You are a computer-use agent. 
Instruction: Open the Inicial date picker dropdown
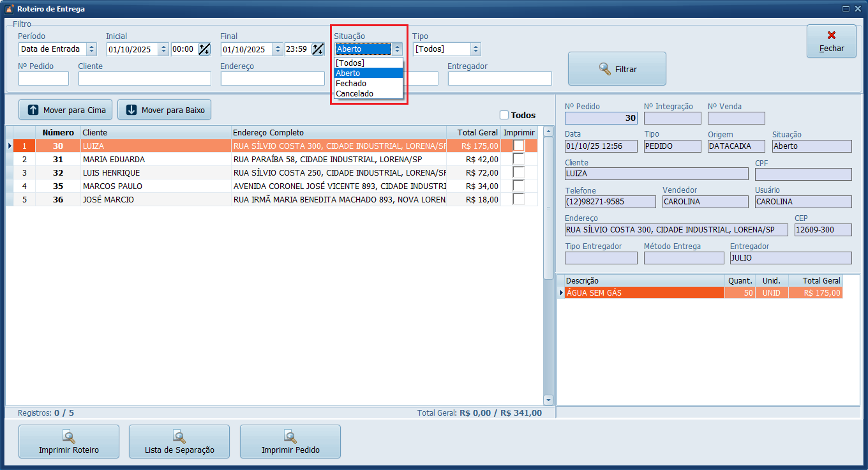point(163,49)
